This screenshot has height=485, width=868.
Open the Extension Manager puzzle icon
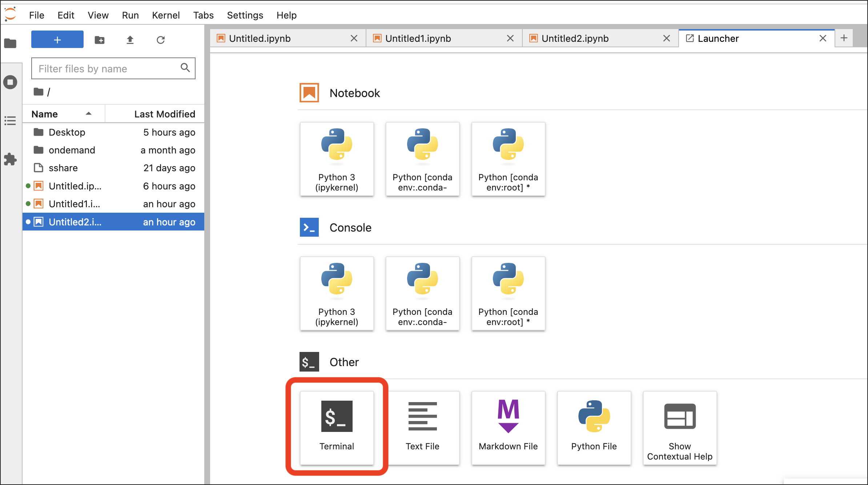[x=10, y=159]
